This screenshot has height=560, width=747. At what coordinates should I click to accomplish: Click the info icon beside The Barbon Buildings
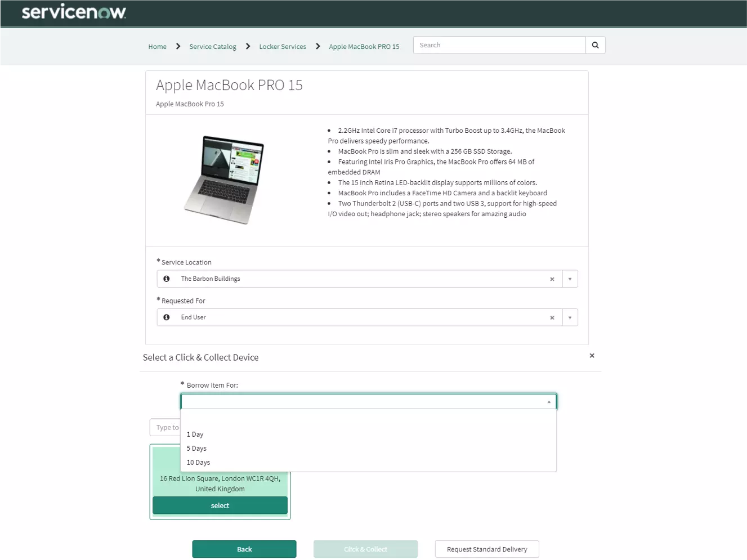[x=167, y=279]
